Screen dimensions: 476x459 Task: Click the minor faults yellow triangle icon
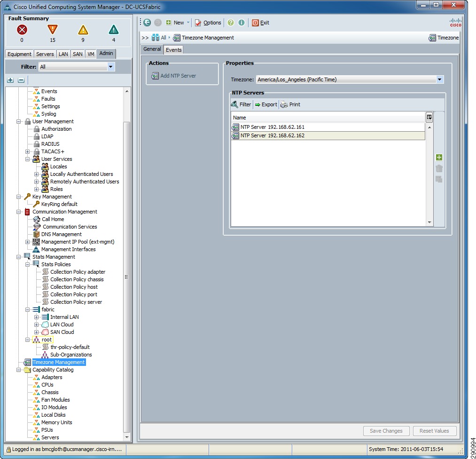click(83, 30)
